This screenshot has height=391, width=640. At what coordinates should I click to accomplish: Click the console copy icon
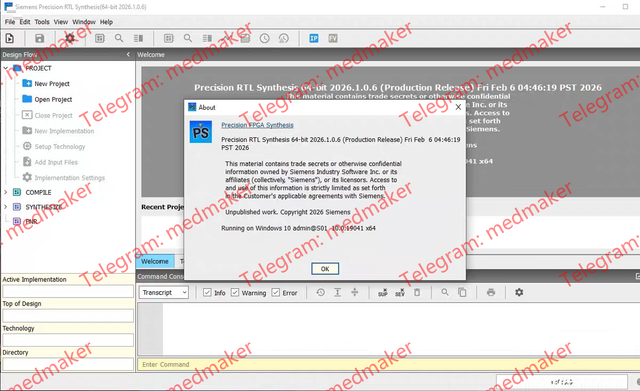pos(462,292)
